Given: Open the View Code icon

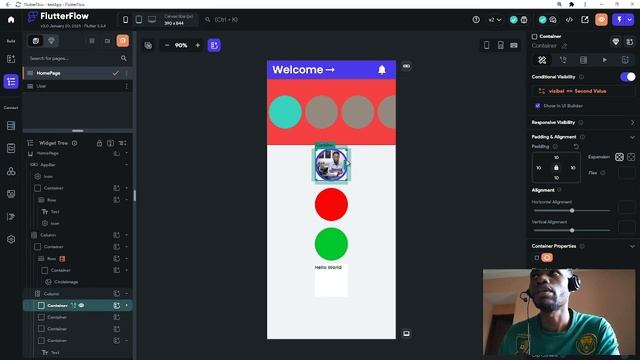Looking at the screenshot, I should pos(569,20).
